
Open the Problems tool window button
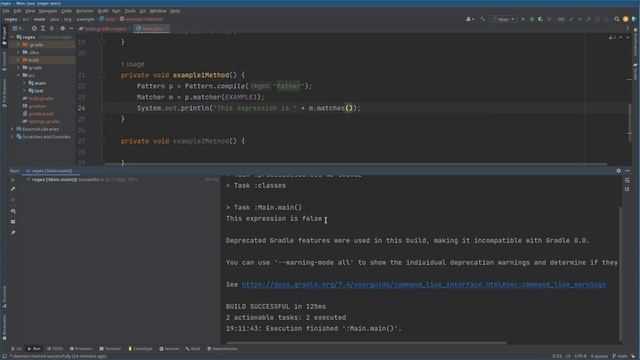(x=81, y=349)
